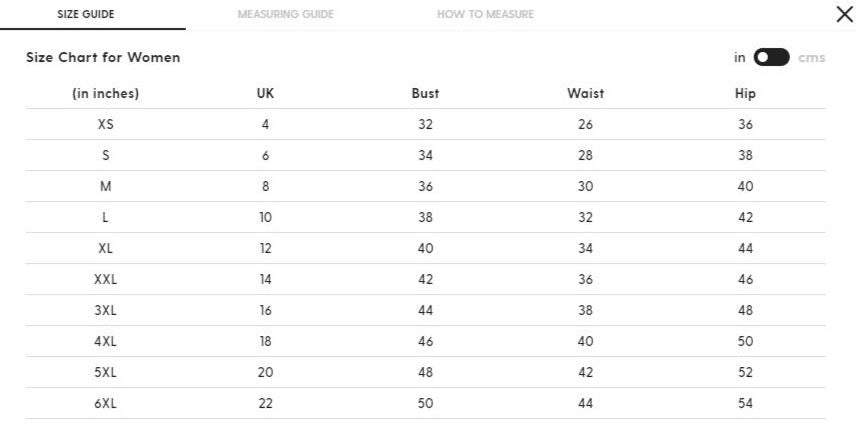
Task: Toggle the in/cms unit switch
Action: click(771, 57)
